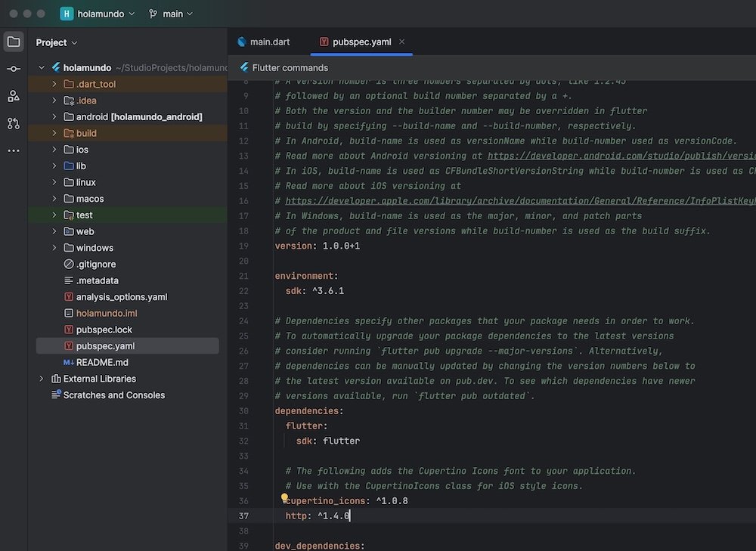Click the YAML icon on pubspec.yaml tab
The width and height of the screenshot is (756, 551).
324,42
